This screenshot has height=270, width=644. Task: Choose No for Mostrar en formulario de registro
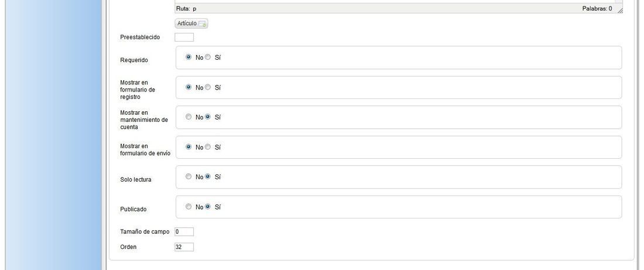[189, 87]
